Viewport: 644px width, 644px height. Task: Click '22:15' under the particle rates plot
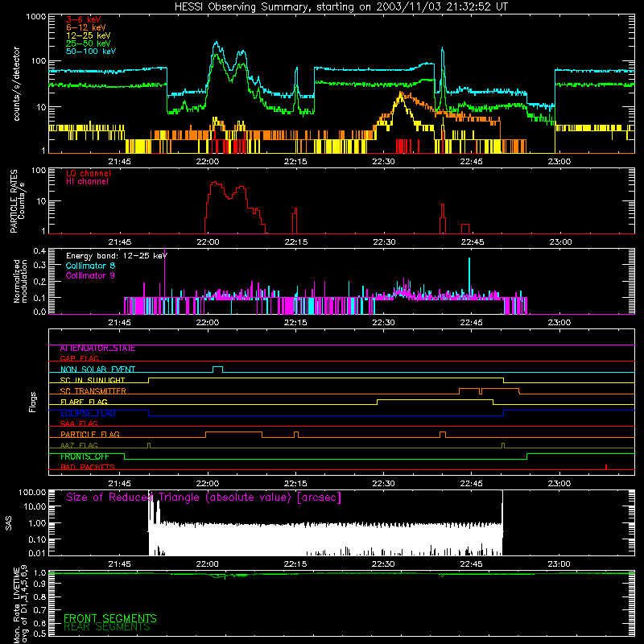(295, 242)
